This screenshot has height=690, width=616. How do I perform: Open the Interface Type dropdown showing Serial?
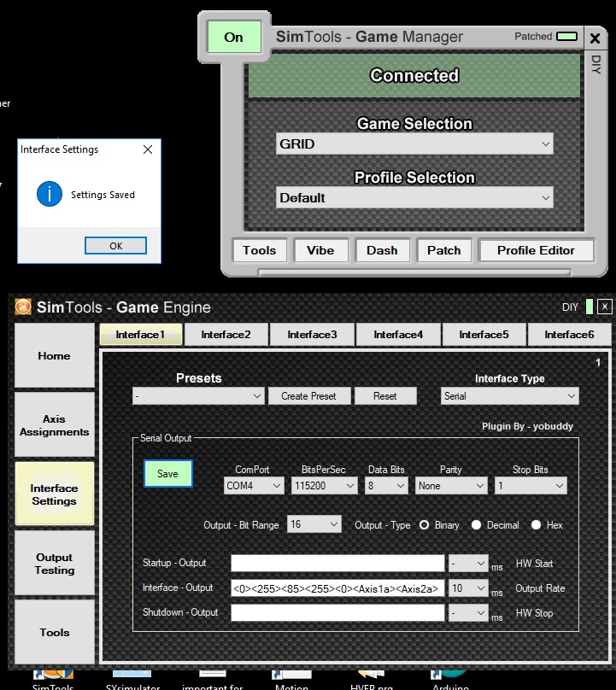pos(510,396)
